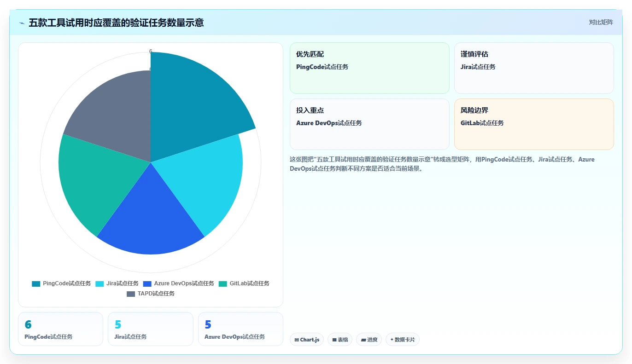The height and width of the screenshot is (364, 632).
Task: Toggle GitLab试点任务 legend color box
Action: pyautogui.click(x=223, y=283)
